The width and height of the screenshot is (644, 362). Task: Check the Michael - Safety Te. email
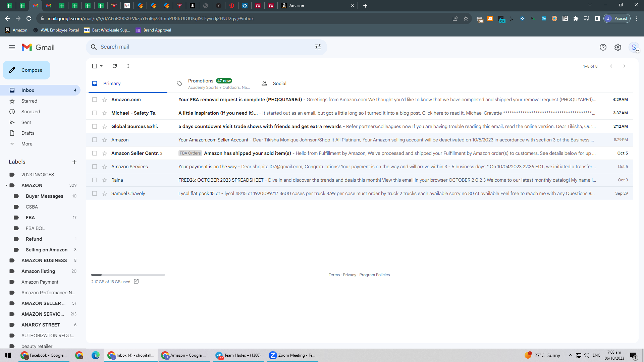click(95, 113)
